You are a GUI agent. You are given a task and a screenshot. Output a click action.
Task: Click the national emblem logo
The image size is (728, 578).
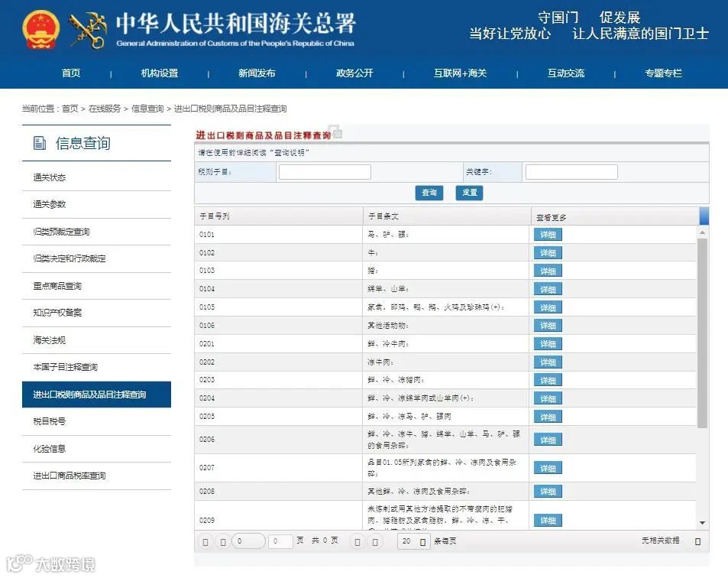point(41,30)
